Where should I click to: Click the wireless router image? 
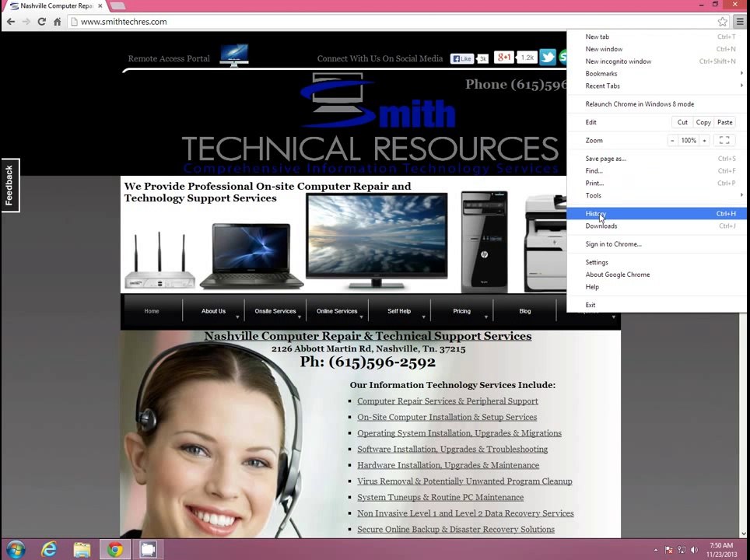pos(159,261)
